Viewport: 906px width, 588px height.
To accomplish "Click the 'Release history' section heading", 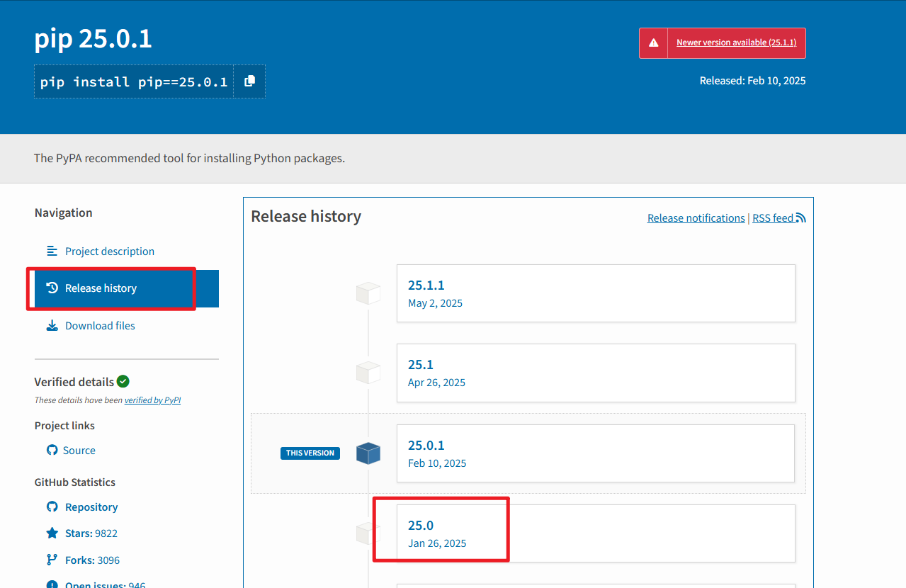I will [306, 217].
